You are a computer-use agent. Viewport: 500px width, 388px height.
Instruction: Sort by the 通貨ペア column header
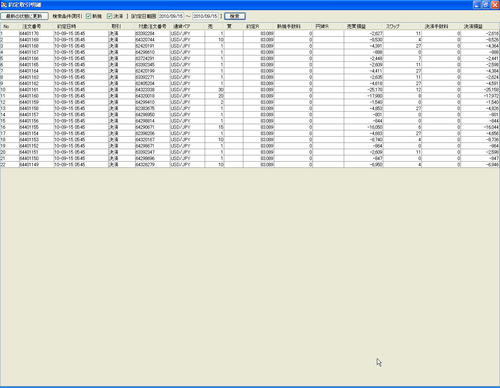[x=187, y=26]
